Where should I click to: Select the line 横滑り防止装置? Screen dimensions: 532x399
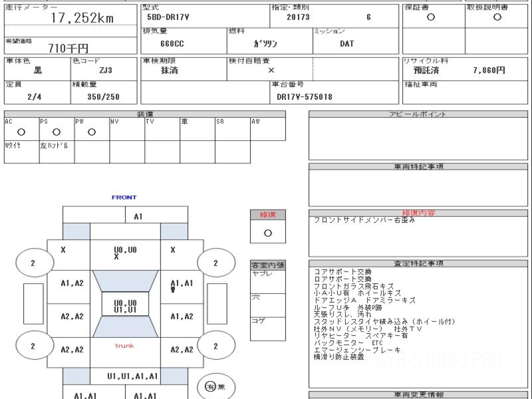click(339, 356)
